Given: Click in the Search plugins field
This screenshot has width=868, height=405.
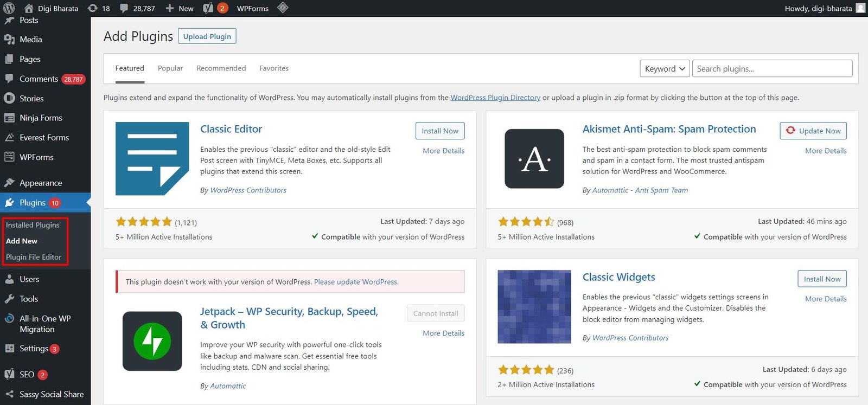Looking at the screenshot, I should pyautogui.click(x=773, y=69).
